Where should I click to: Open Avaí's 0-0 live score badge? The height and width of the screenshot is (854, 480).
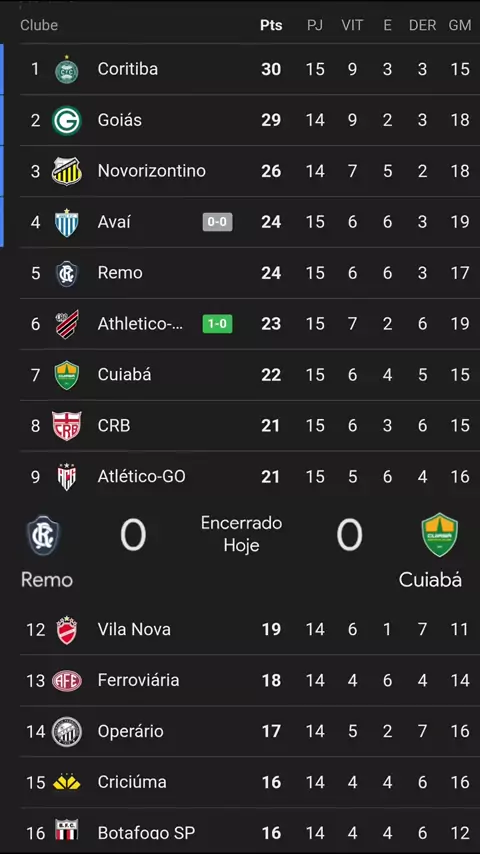point(217,222)
